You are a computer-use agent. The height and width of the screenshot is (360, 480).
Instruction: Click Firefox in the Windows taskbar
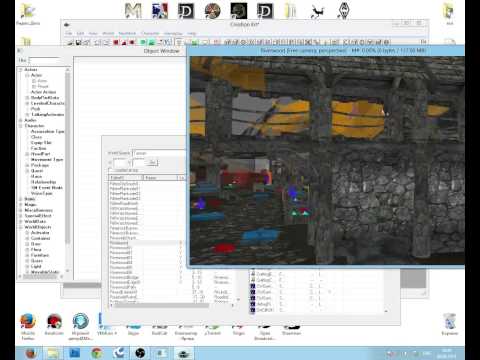click(31, 353)
